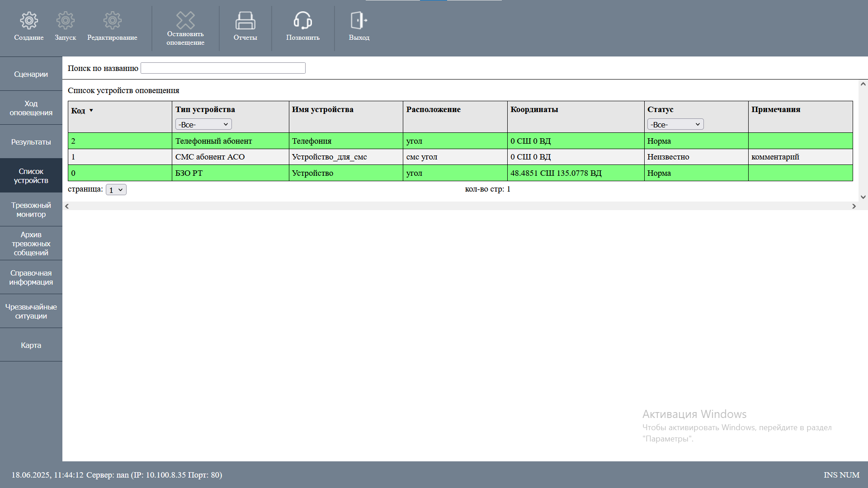Open Справочная информация section
This screenshot has width=868, height=488.
31,277
